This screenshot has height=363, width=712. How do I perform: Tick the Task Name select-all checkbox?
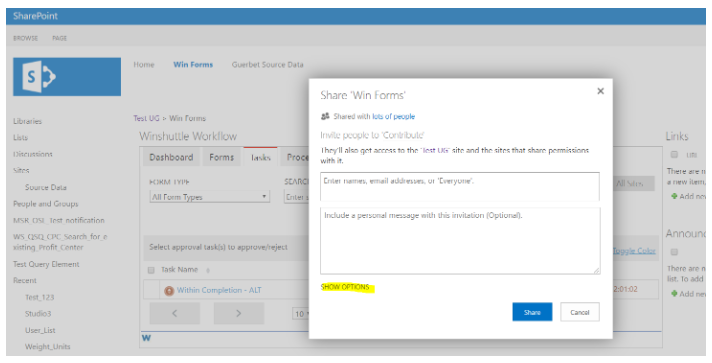click(x=151, y=270)
